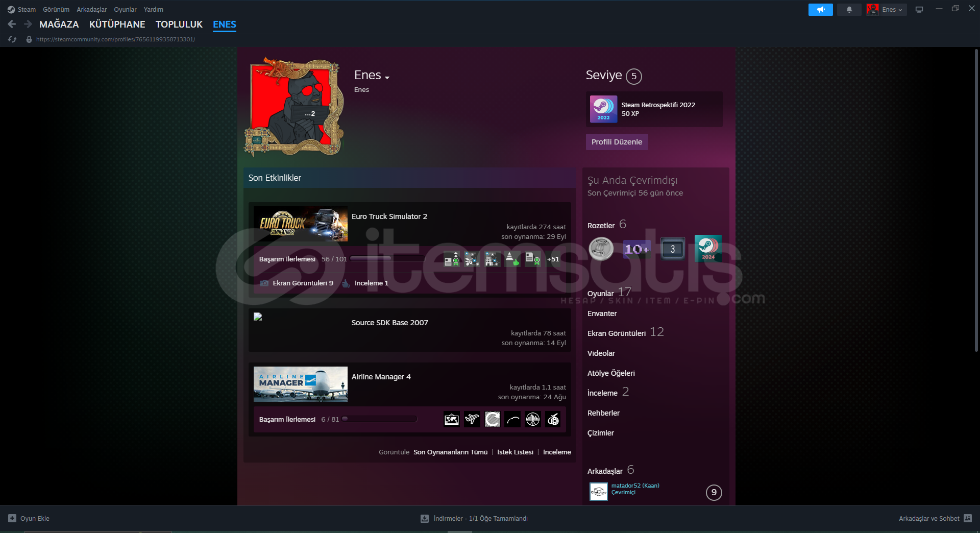980x533 pixels.
Task: Click the thumbs-up icon beside İnceleme 1
Action: click(x=346, y=283)
